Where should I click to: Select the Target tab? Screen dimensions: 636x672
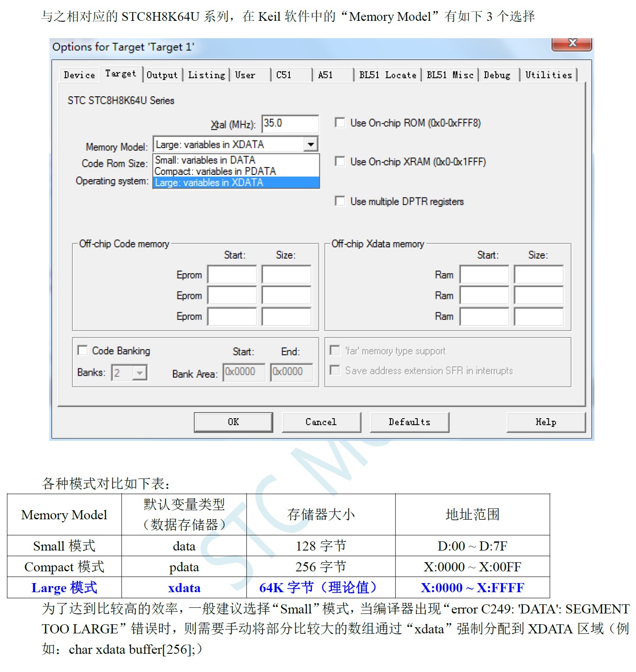(121, 74)
